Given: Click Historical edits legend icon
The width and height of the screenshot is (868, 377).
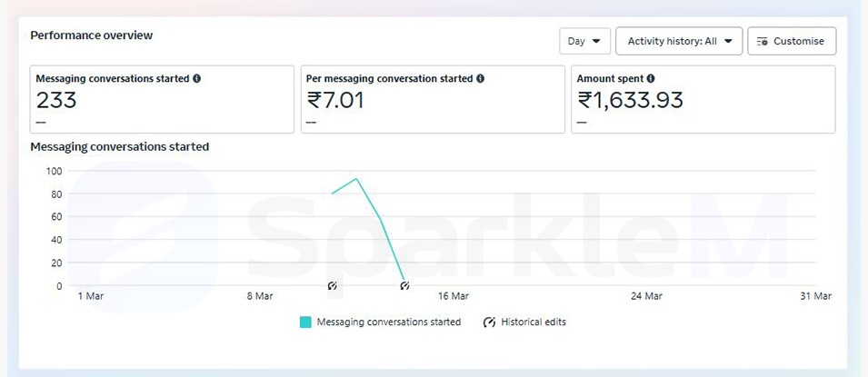Looking at the screenshot, I should [490, 322].
